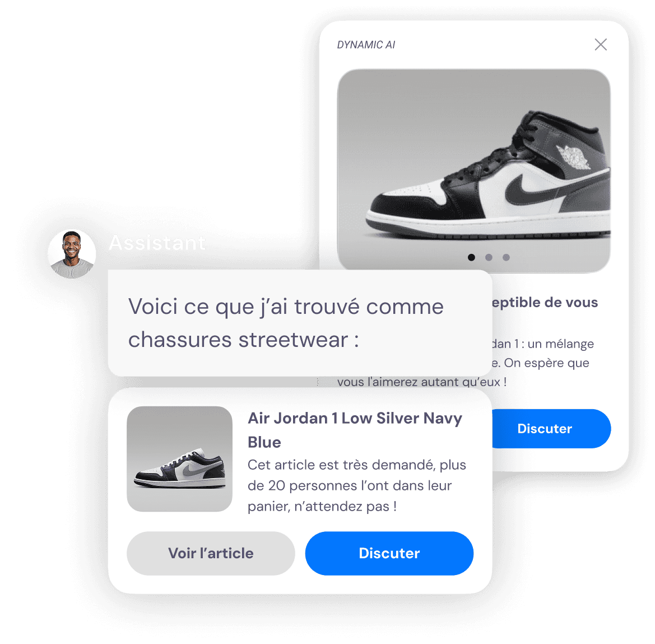
Task: Click the Jordan wings logo on the sneaker
Action: click(x=574, y=157)
